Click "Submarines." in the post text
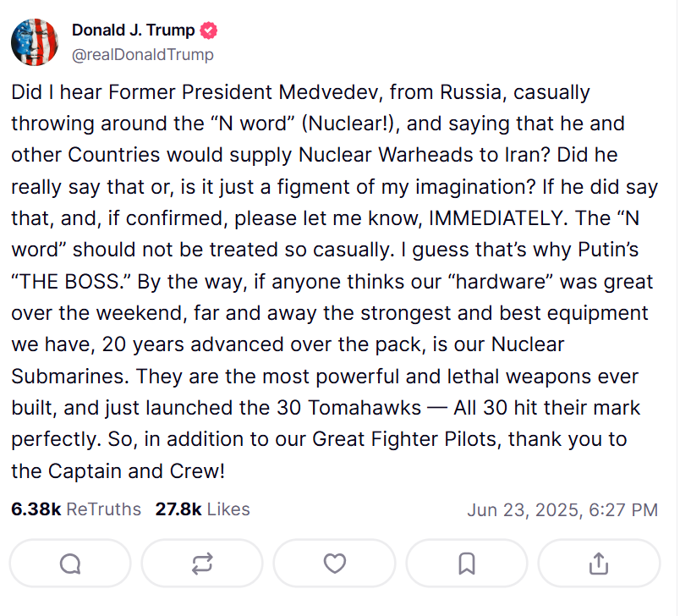The image size is (680, 616). (x=70, y=376)
